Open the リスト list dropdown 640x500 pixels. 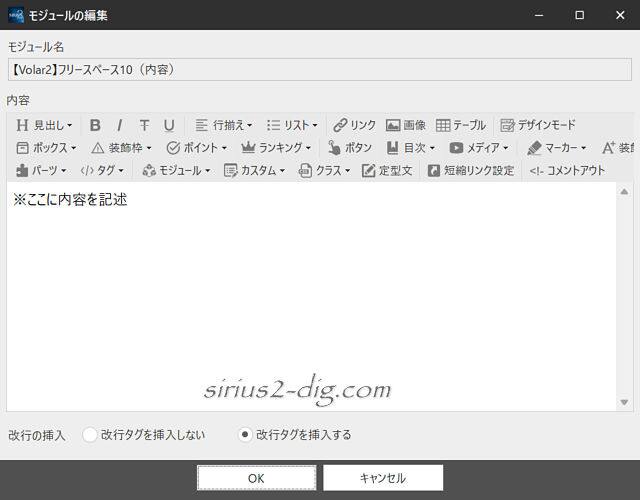click(x=292, y=125)
